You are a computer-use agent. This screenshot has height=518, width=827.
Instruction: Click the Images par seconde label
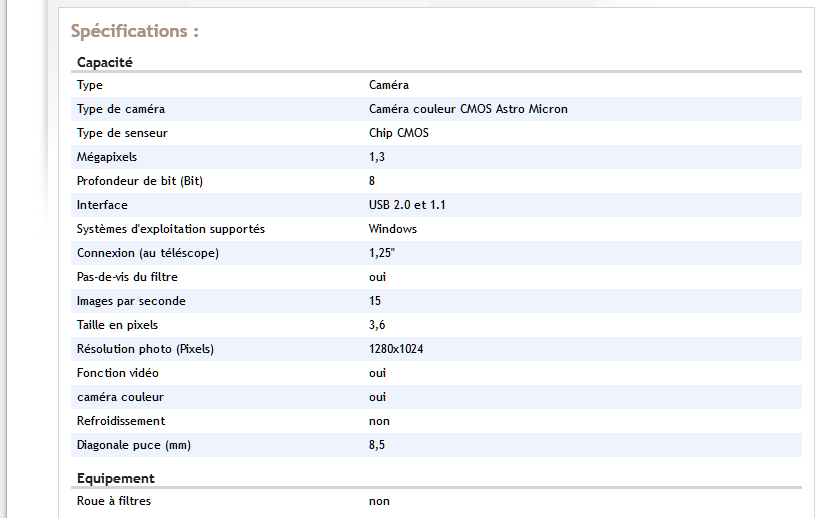point(131,301)
